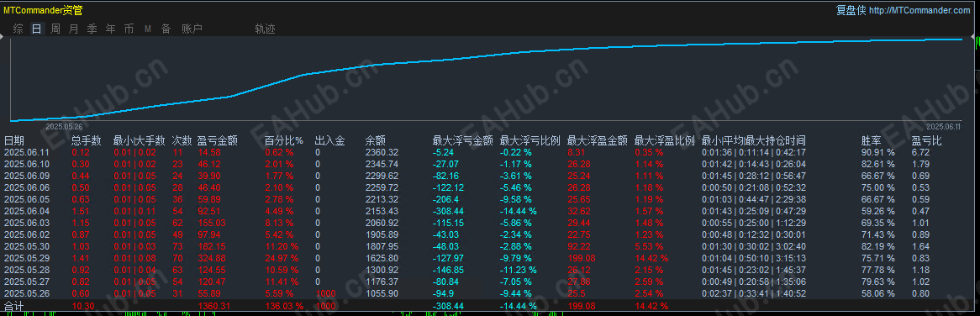Switch to the 综 summary tab
This screenshot has width=980, height=316.
18,29
